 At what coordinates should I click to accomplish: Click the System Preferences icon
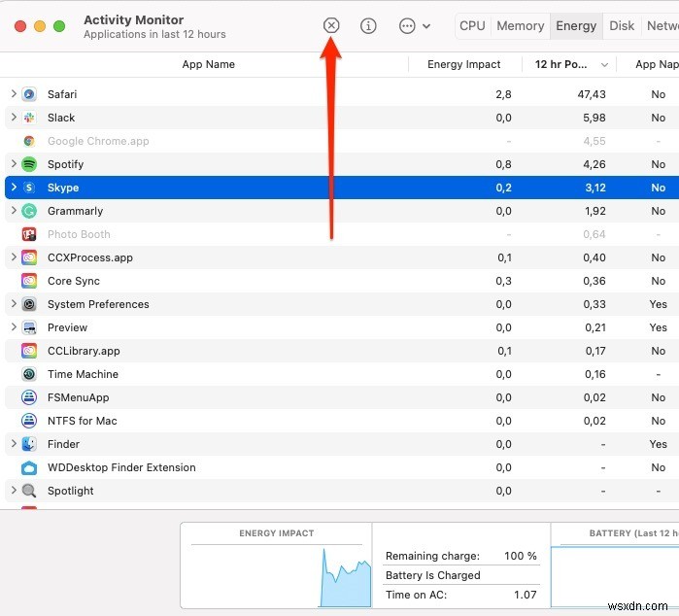tap(29, 304)
